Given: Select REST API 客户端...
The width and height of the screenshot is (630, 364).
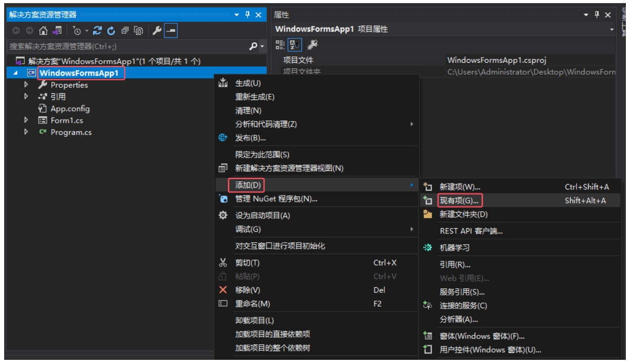Looking at the screenshot, I should [x=520, y=231].
